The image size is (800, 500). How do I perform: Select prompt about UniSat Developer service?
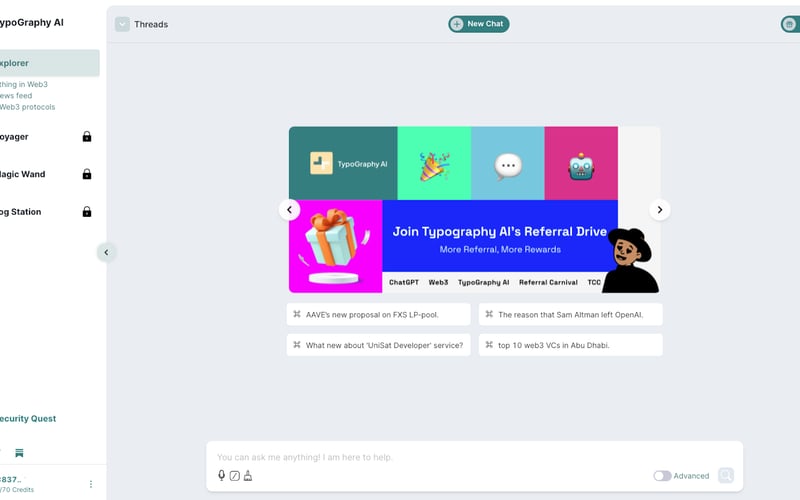pos(379,345)
